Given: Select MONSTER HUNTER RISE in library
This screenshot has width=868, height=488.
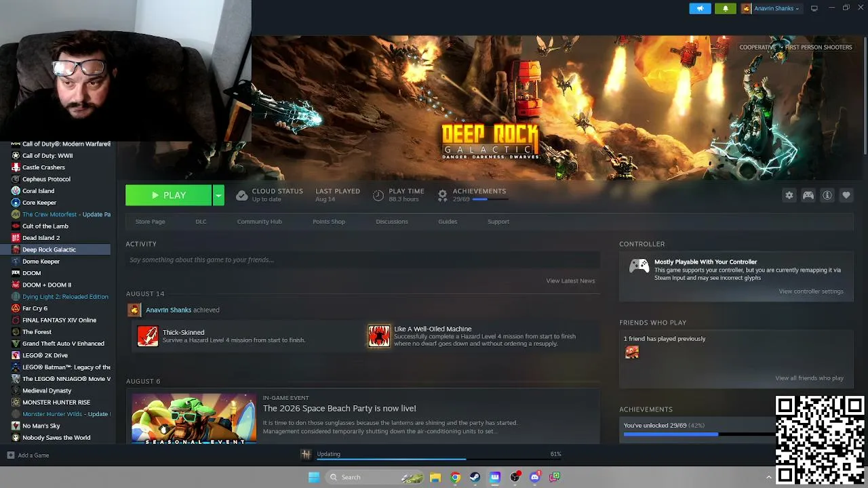Looking at the screenshot, I should tap(56, 403).
